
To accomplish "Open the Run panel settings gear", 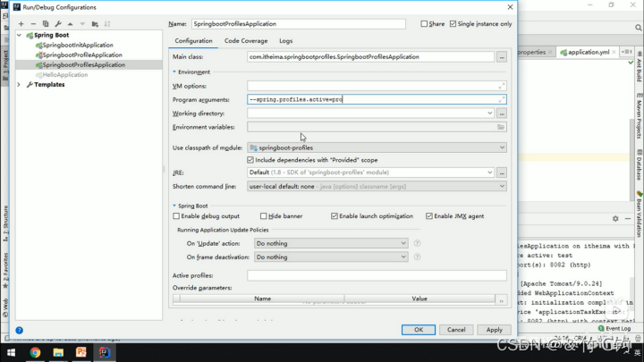I will click(615, 219).
